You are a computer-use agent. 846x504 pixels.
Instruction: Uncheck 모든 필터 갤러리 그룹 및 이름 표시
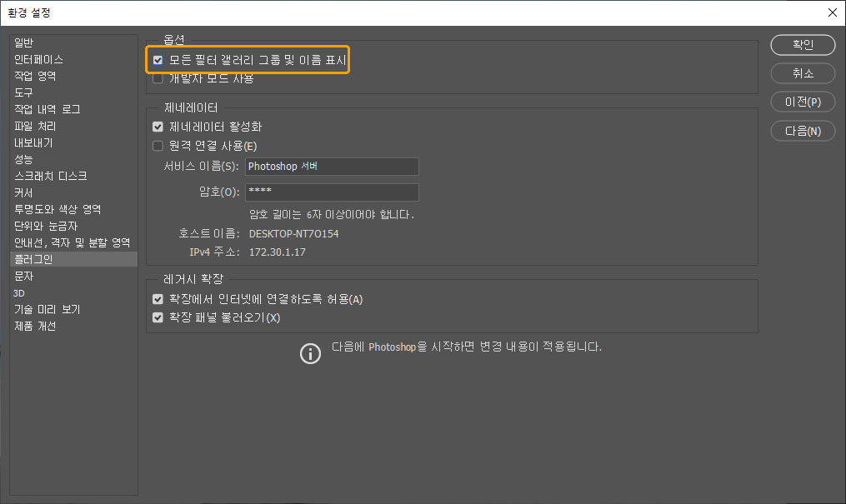click(158, 60)
